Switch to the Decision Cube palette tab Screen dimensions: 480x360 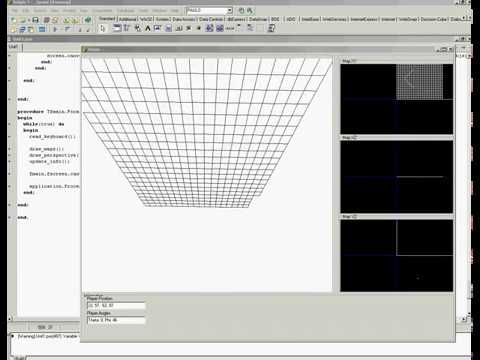pyautogui.click(x=433, y=19)
